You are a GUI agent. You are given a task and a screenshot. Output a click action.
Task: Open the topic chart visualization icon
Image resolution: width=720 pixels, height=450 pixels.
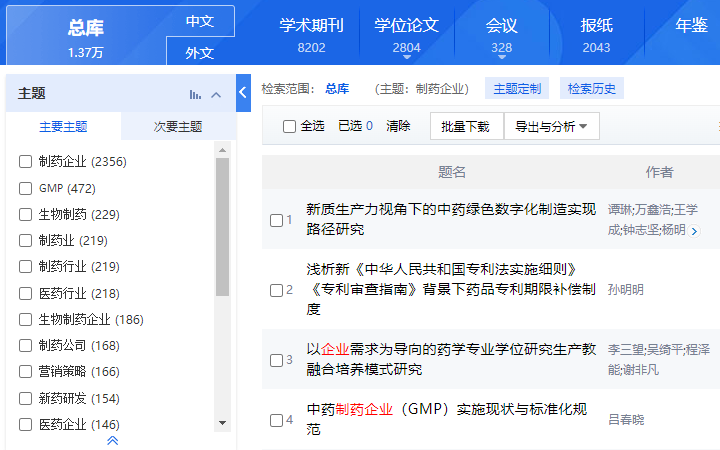coord(195,95)
